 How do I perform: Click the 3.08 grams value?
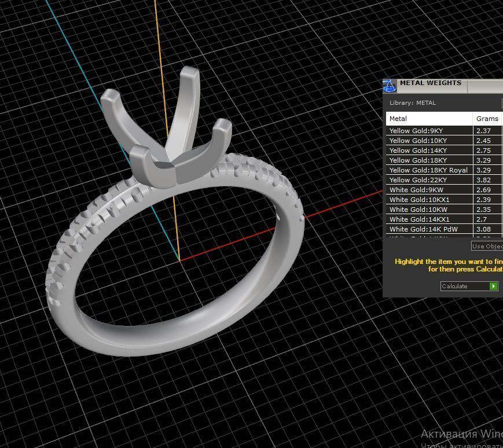(483, 229)
